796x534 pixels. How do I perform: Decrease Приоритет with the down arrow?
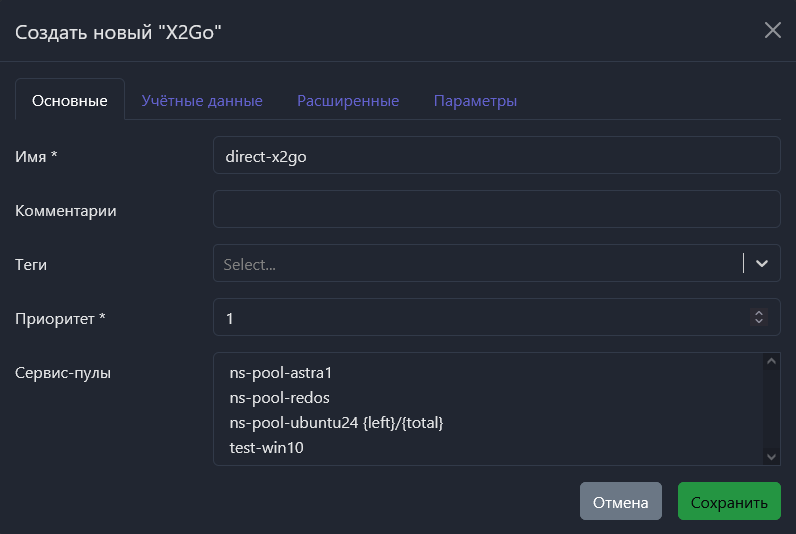coord(759,322)
